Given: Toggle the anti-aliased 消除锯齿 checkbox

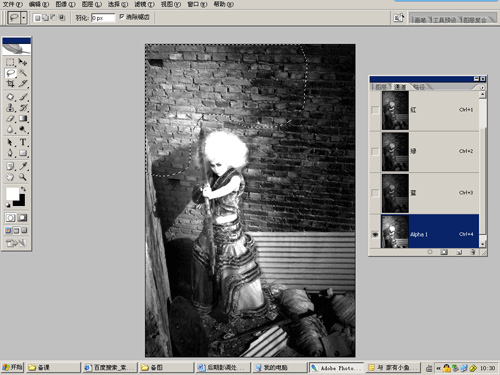Looking at the screenshot, I should click(x=122, y=16).
